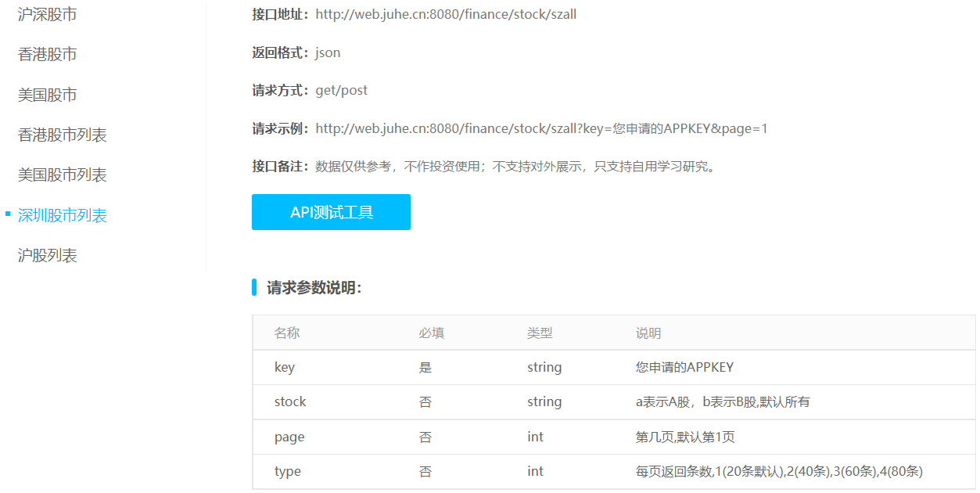Viewport: 980px width, 493px height.
Task: Click the 每页返回条数 description cell
Action: coord(779,471)
